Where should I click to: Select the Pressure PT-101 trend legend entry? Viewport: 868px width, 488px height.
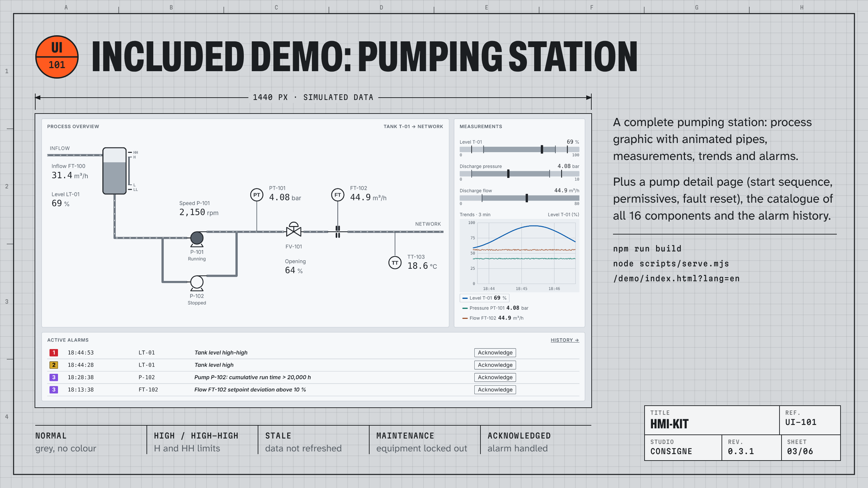coord(495,308)
